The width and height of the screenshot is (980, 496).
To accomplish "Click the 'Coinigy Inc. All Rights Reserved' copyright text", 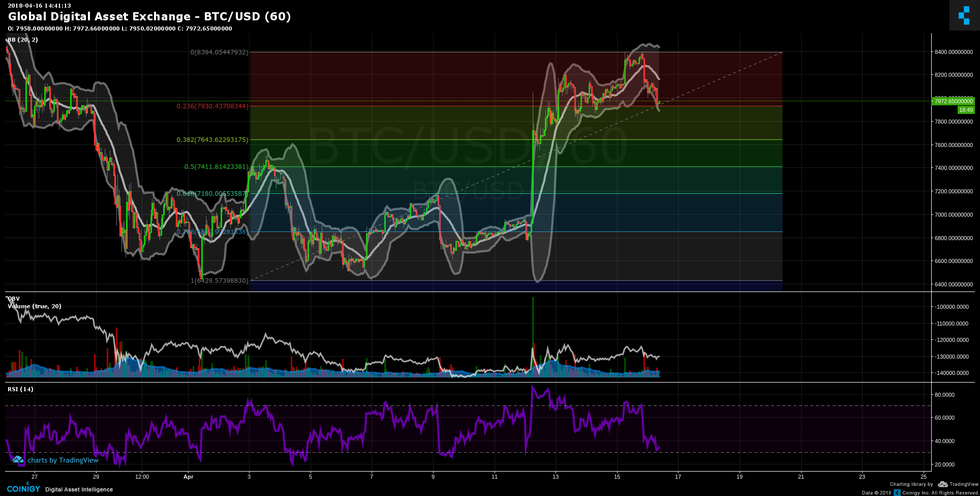I will tap(940, 493).
